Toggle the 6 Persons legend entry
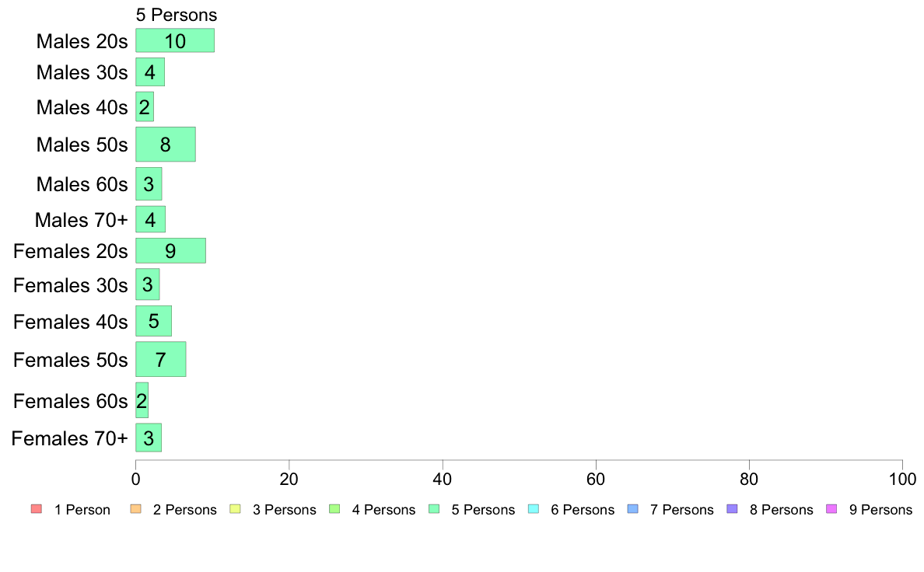The height and width of the screenshot is (572, 924). tap(572, 510)
